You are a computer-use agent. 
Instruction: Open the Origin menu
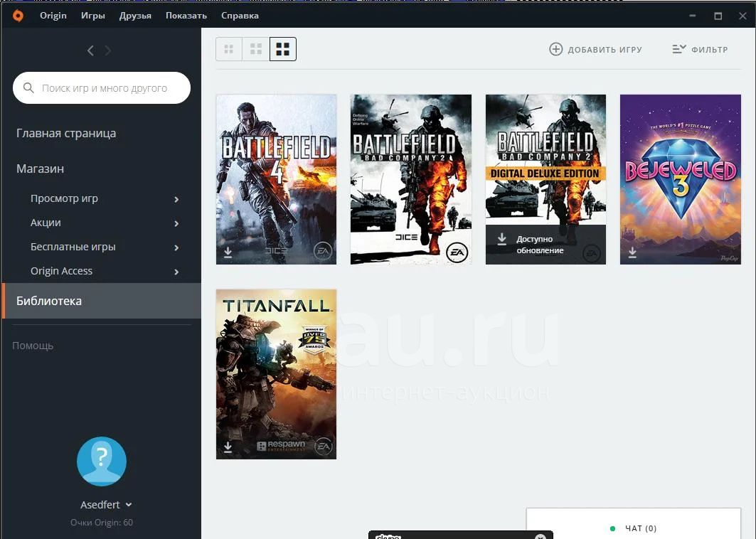53,16
